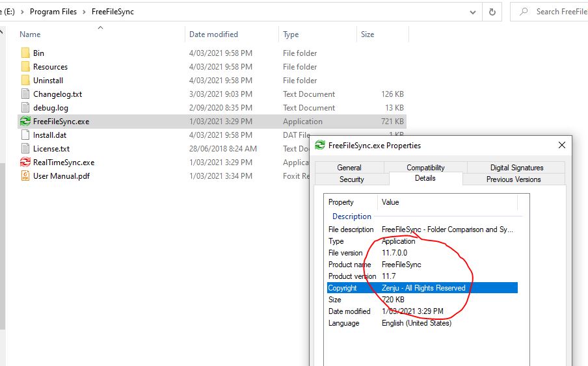Click the green FreeFileSync.exe sync icon
588x366 pixels.
(x=25, y=122)
